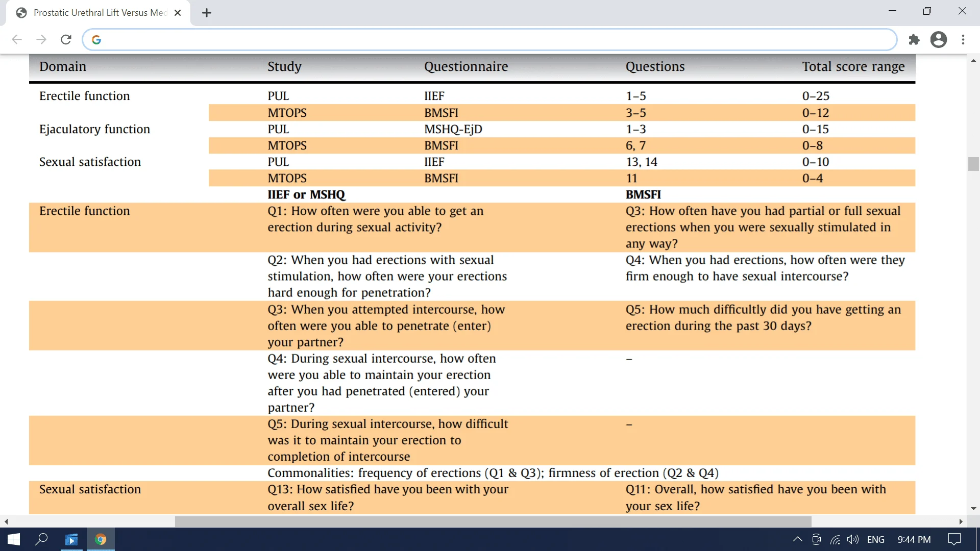Click the 0–12 score range cell
The height and width of the screenshot is (551, 980).
816,113
